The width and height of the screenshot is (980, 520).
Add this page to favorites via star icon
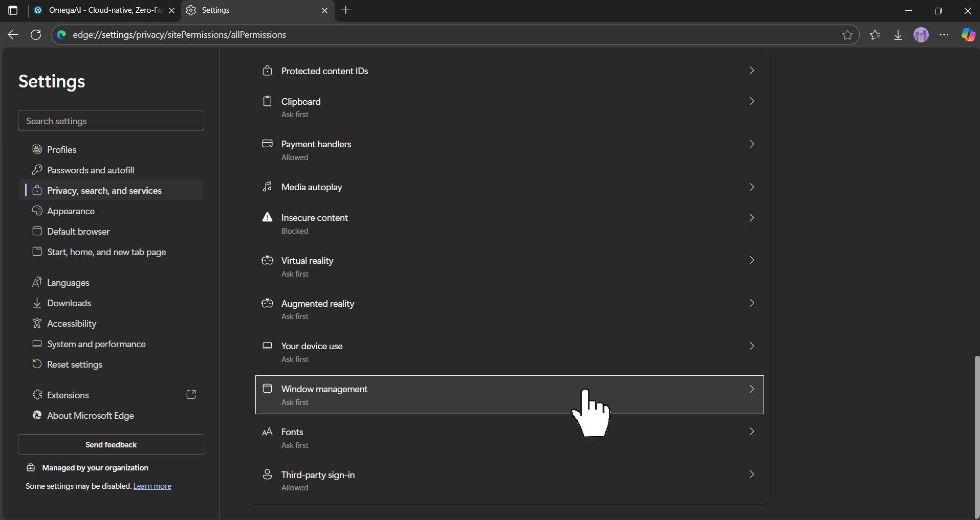tap(848, 35)
